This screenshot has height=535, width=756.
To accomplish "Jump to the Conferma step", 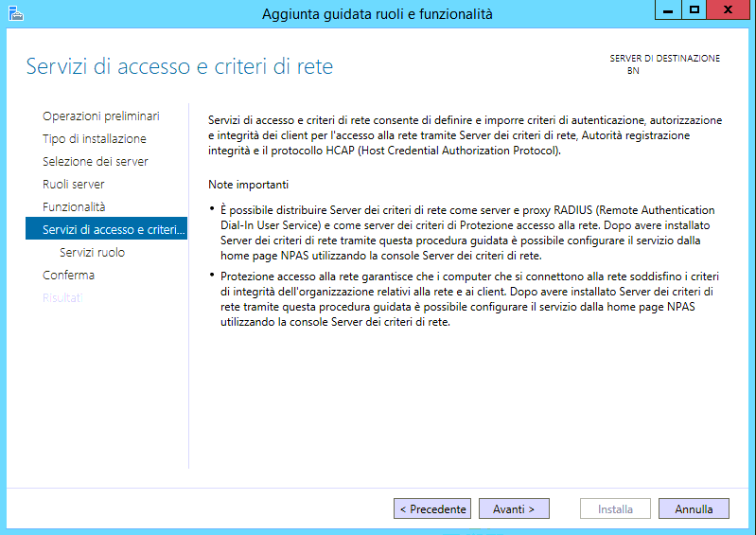I will tap(68, 275).
